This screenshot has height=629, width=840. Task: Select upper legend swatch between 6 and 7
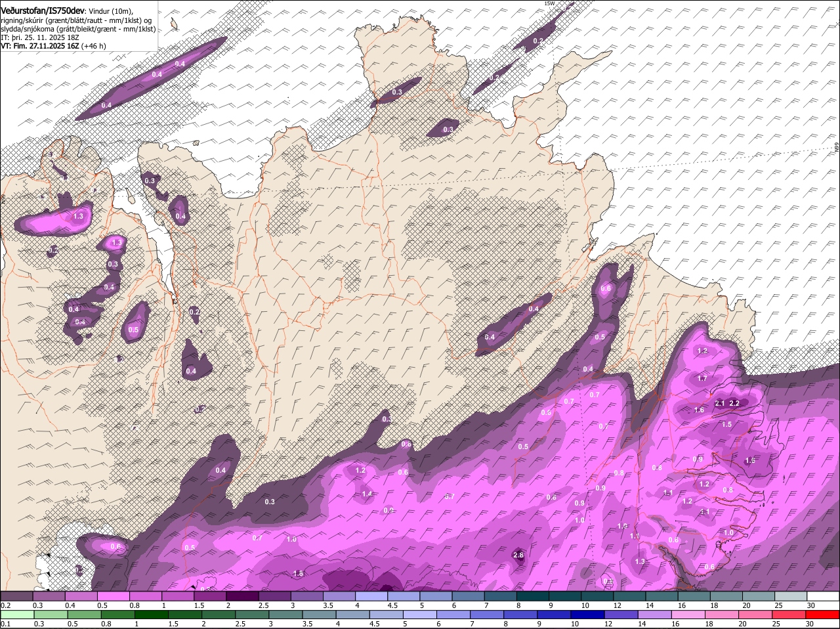(x=468, y=596)
